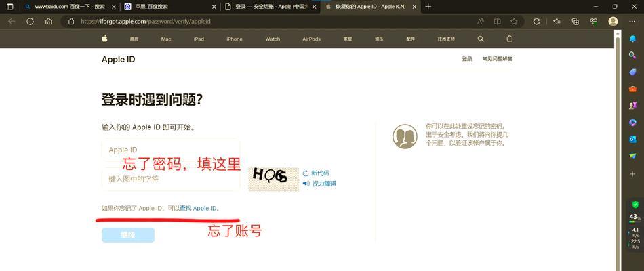The height and width of the screenshot is (271, 644).
Task: Open browser essentials heart icon
Action: 593,22
